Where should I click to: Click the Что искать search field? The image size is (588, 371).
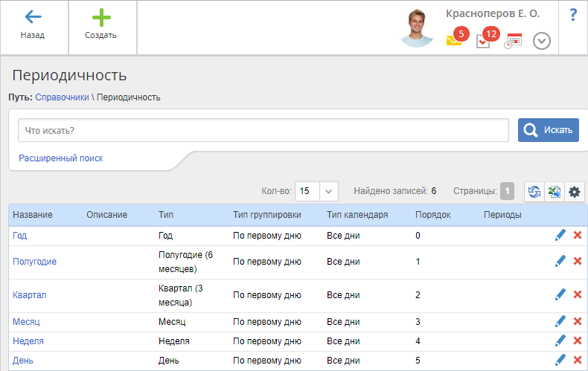[263, 130]
